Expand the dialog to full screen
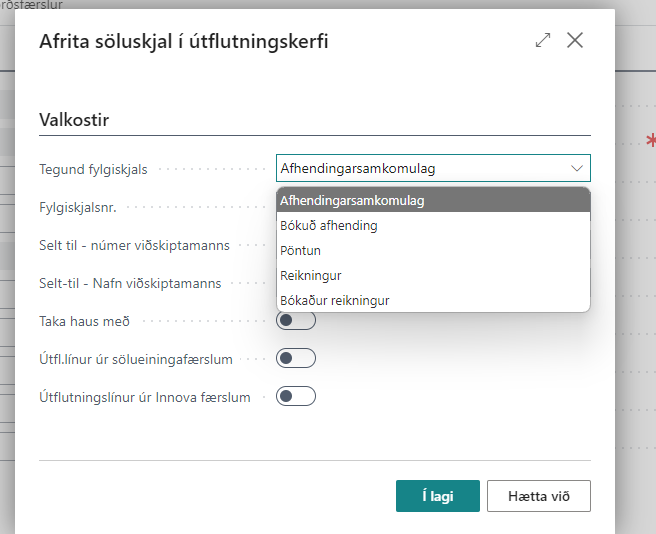The width and height of the screenshot is (656, 534). (x=543, y=41)
